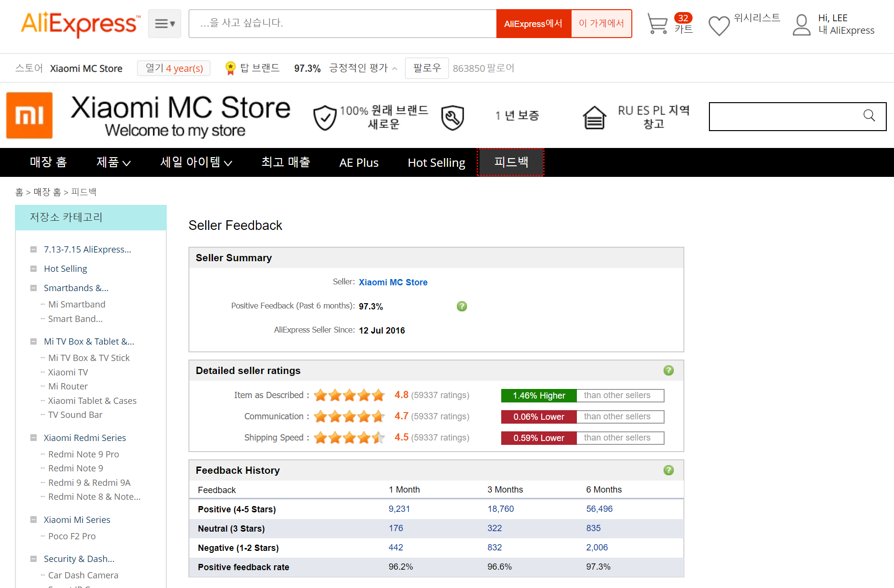
Task: Open Mi Smartband subcategory
Action: 77,304
